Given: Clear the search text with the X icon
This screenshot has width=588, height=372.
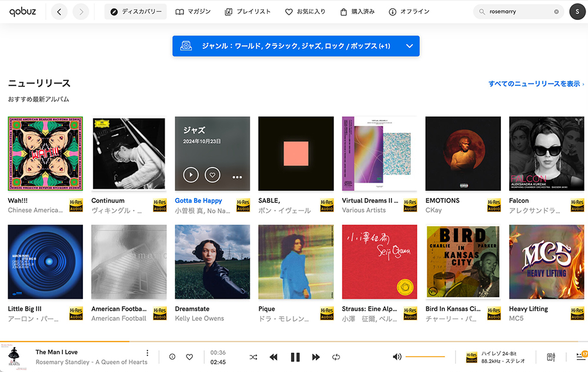Looking at the screenshot, I should click(x=556, y=12).
